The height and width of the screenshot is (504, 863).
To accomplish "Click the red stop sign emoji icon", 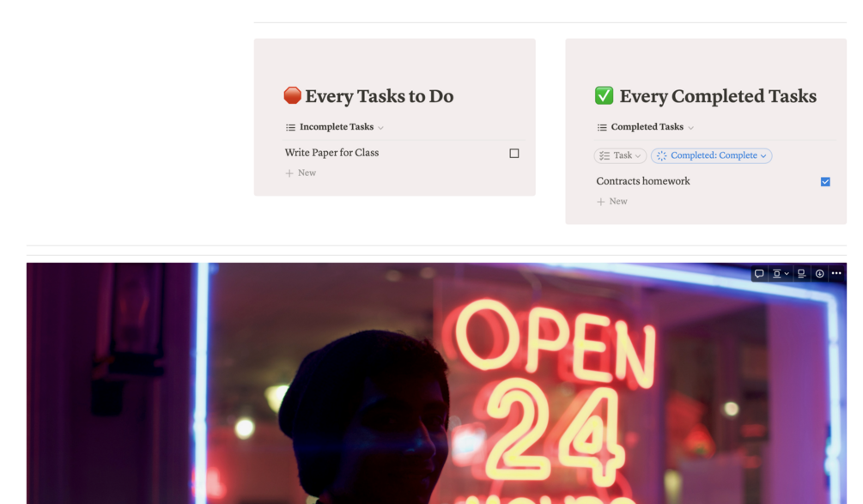I will (292, 95).
